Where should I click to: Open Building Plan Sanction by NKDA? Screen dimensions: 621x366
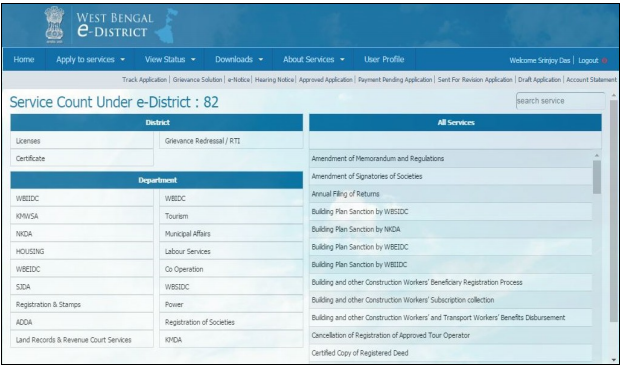click(451, 229)
